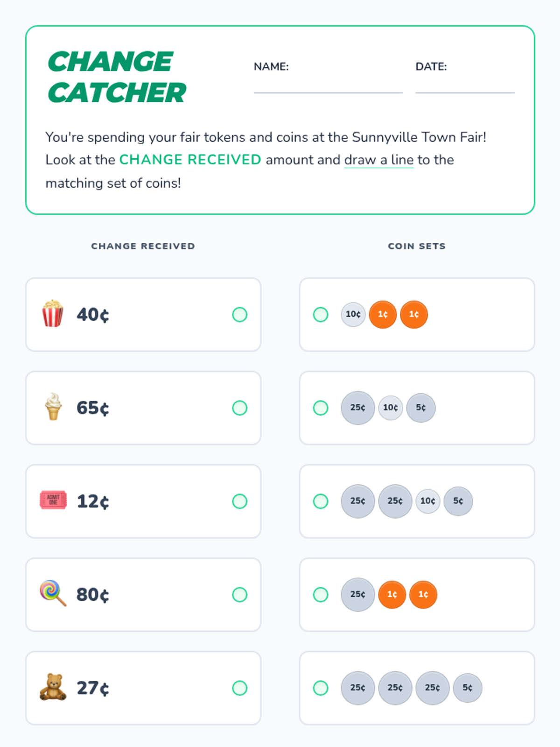Click the teddy bear icon
Image resolution: width=560 pixels, height=747 pixels.
point(53,687)
